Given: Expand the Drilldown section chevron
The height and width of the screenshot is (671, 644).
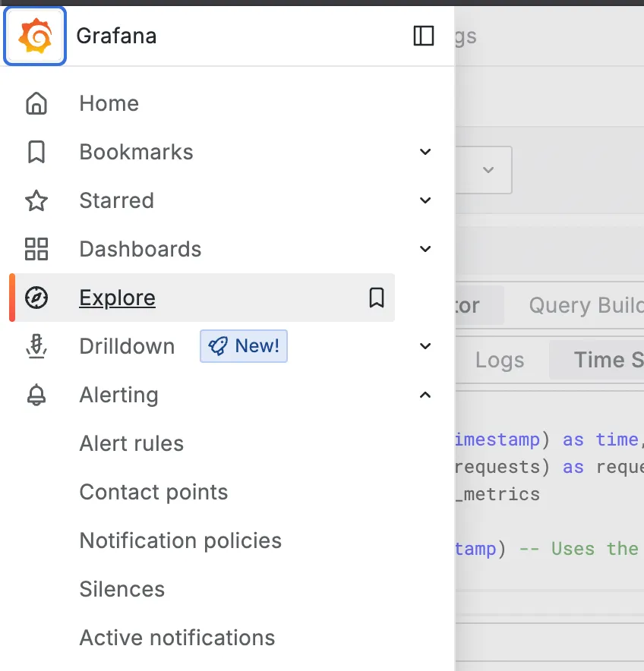Looking at the screenshot, I should [425, 346].
